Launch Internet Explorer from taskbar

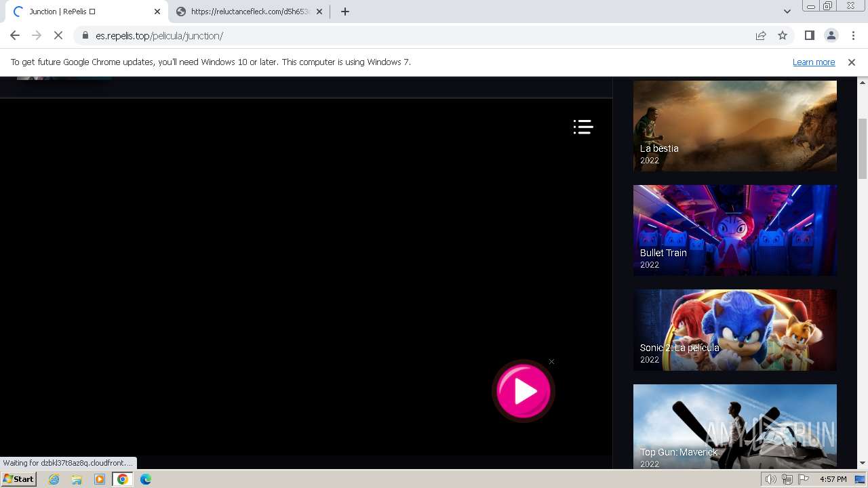point(54,479)
